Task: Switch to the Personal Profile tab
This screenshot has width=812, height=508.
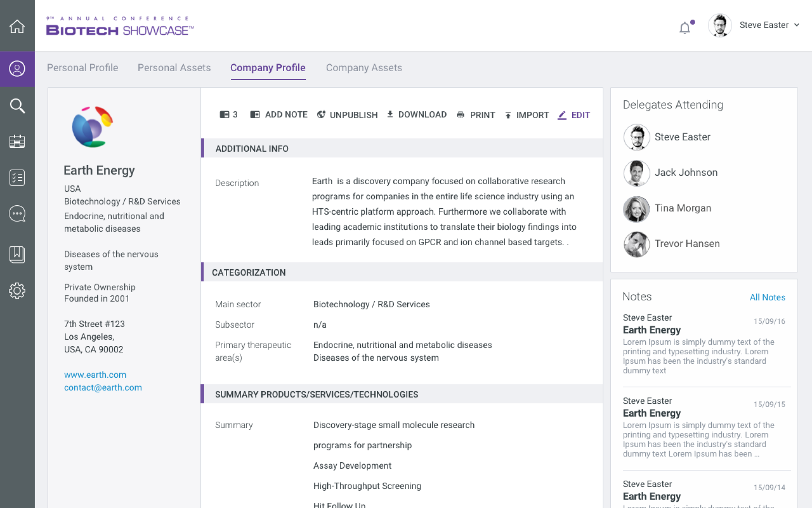Action: [x=82, y=68]
